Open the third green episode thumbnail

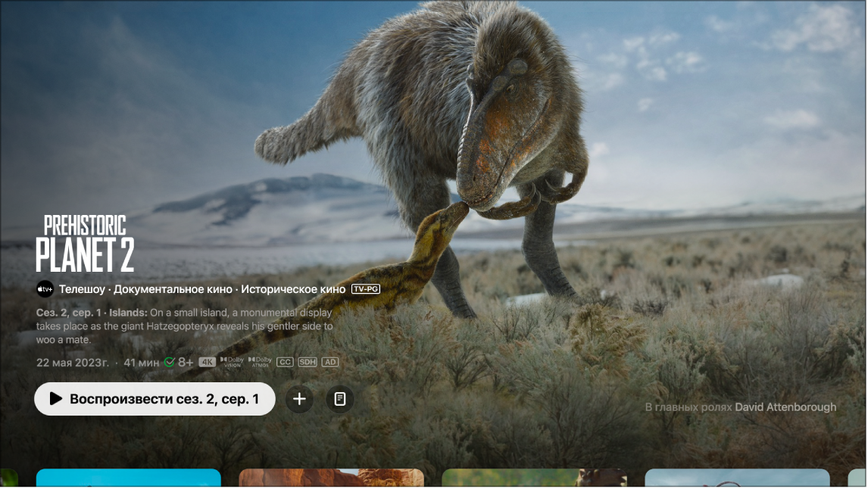(x=534, y=478)
